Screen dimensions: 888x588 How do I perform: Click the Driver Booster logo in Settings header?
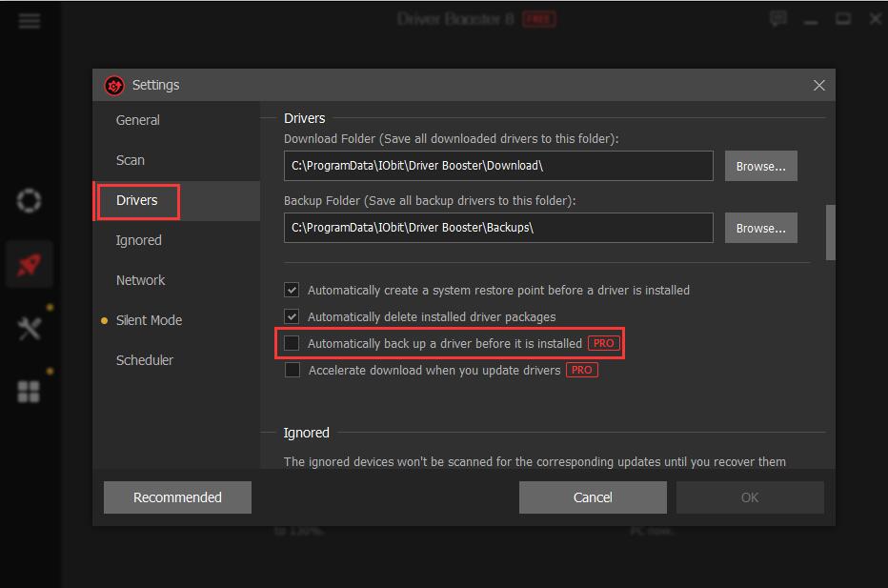point(114,86)
